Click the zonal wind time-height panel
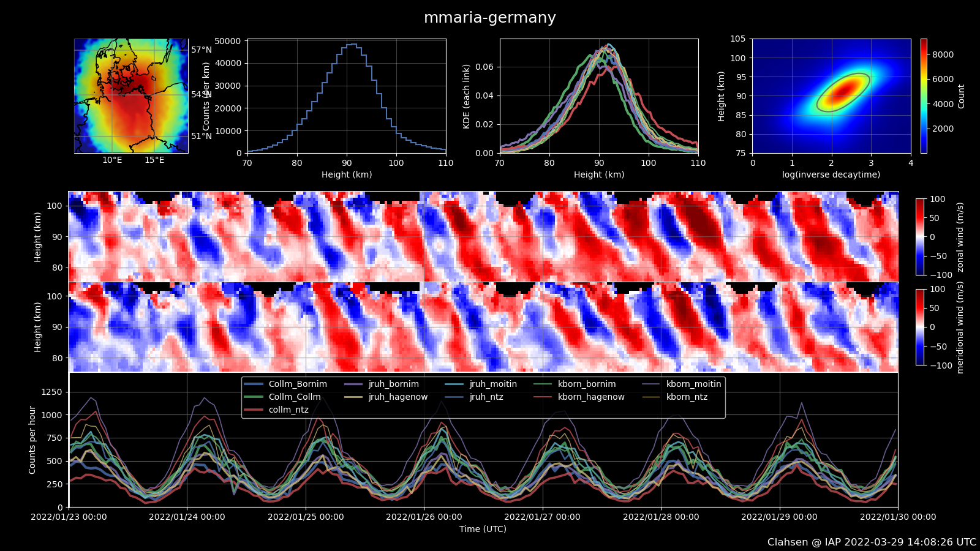 click(x=483, y=236)
